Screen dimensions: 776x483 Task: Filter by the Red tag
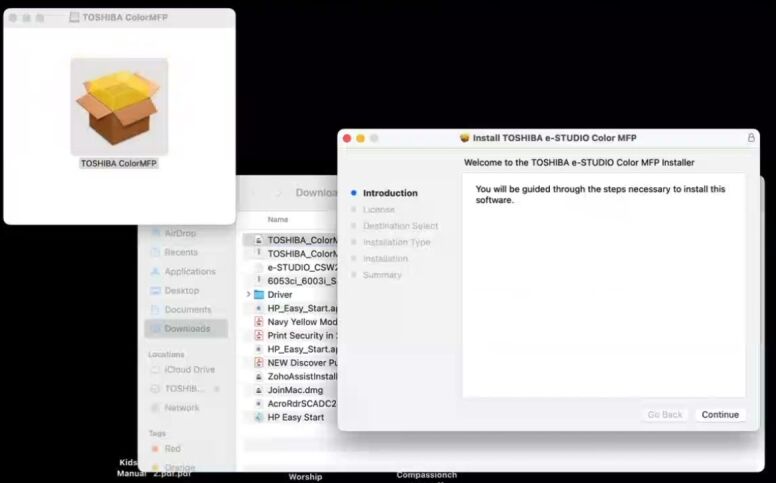pyautogui.click(x=172, y=449)
